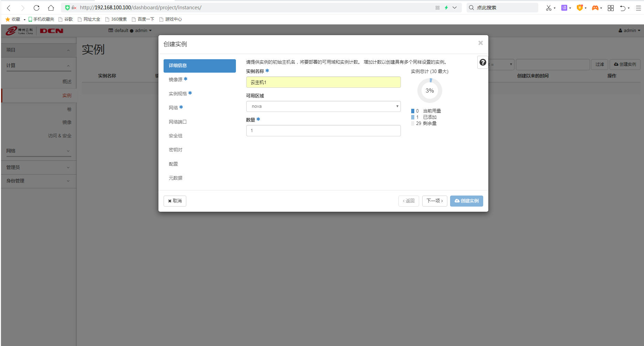Click the 3% instance quota donut chart
This screenshot has height=346, width=644.
429,91
